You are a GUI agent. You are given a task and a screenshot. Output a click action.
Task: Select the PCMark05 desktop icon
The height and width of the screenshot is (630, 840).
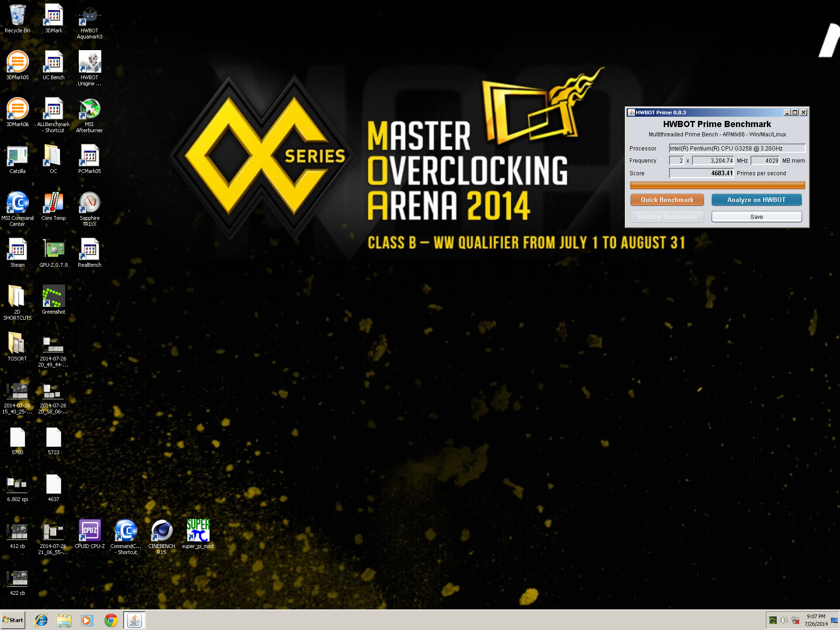90,159
